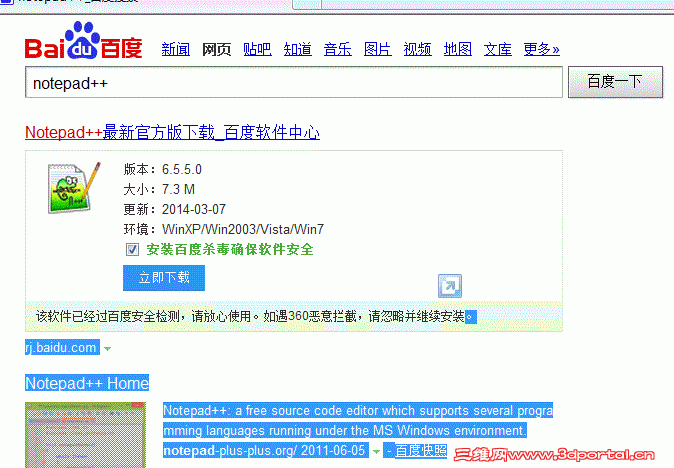The width and height of the screenshot is (674, 468).
Task: Open the 百度快照 cached link
Action: pyautogui.click(x=421, y=450)
